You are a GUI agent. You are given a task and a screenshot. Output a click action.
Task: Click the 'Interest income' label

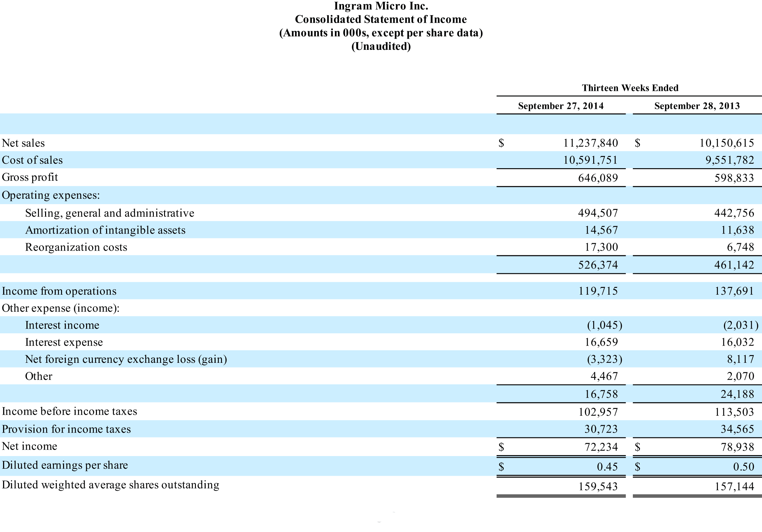[x=62, y=325]
